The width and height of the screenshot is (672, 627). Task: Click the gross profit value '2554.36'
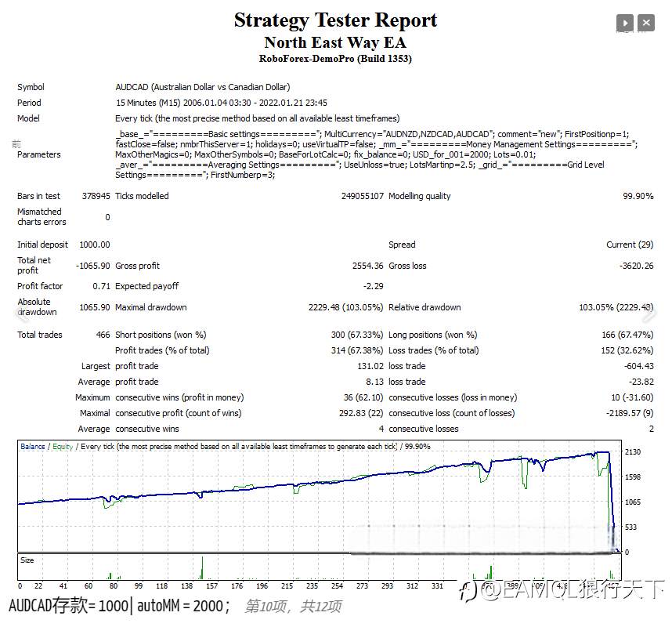(367, 266)
